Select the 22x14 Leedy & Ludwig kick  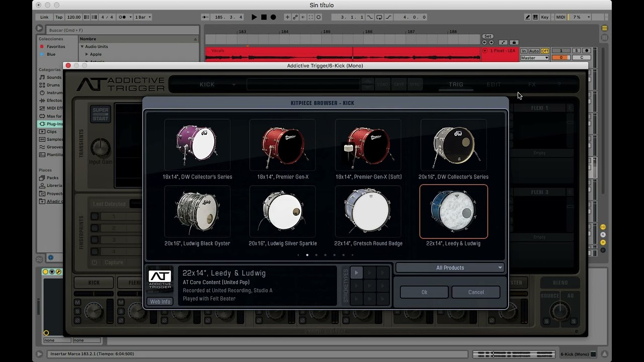click(453, 212)
